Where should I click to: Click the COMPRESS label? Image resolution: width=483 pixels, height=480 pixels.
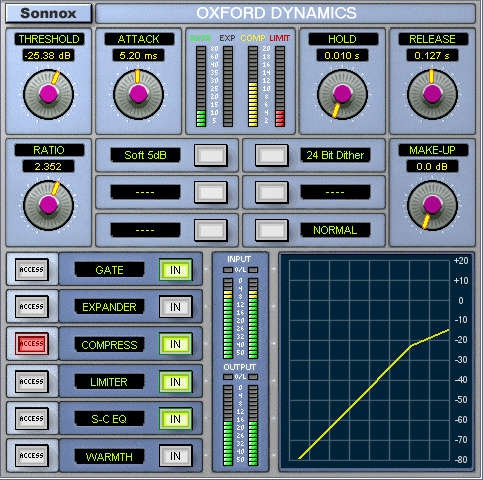click(x=109, y=345)
